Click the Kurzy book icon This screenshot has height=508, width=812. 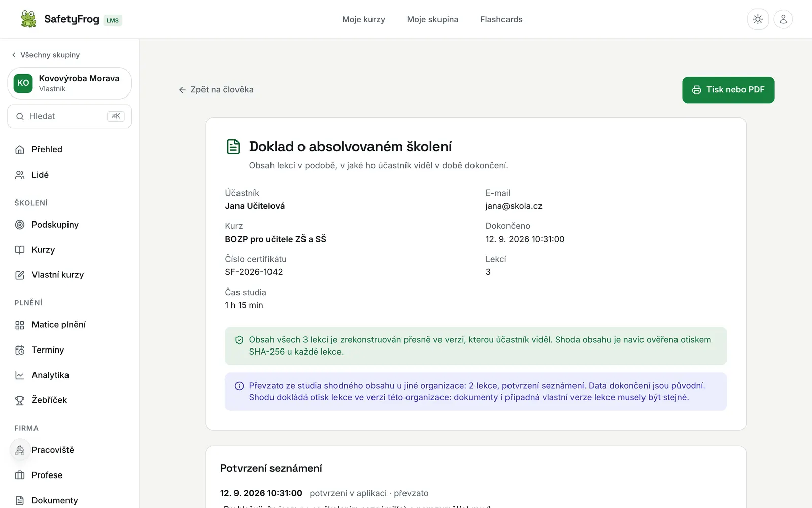pos(20,250)
